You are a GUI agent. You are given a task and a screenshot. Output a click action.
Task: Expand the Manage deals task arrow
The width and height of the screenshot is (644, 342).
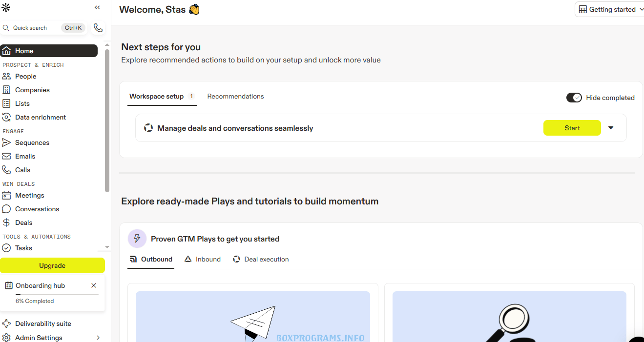[x=611, y=128]
